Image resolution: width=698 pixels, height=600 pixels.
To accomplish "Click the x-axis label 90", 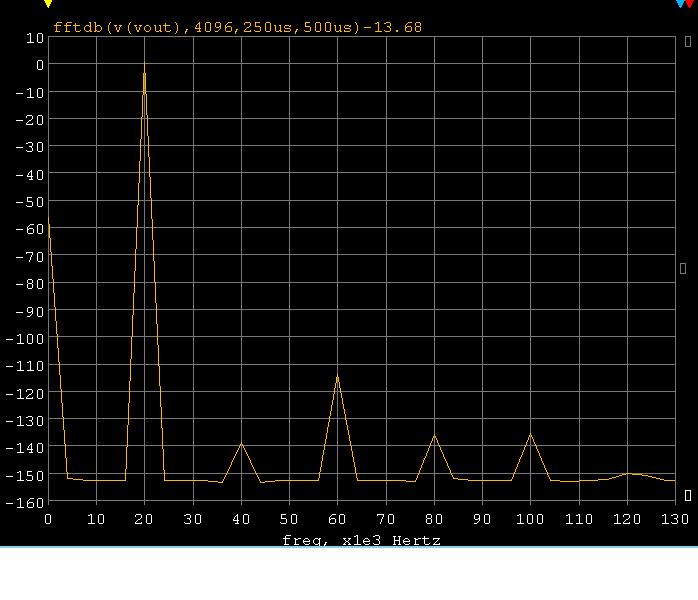I will pyautogui.click(x=482, y=519).
